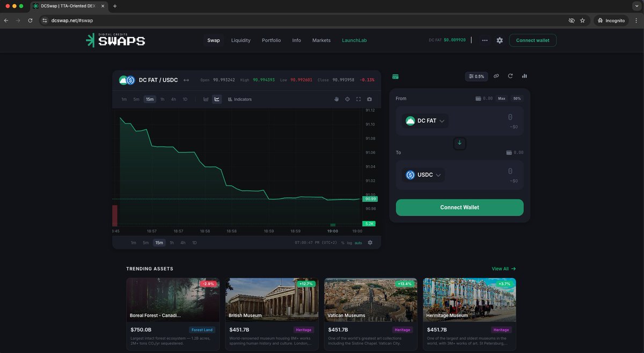Reverse From and To tokens arrow
This screenshot has height=353, width=644.
coord(459,143)
